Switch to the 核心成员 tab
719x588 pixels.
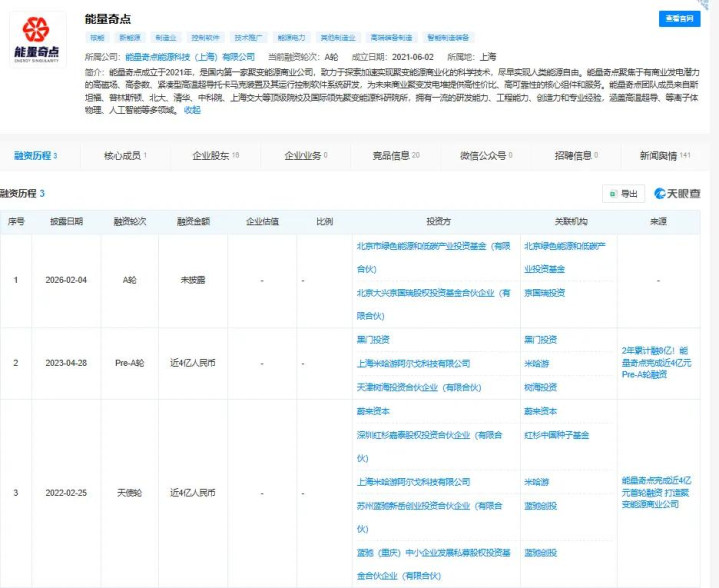(x=125, y=156)
